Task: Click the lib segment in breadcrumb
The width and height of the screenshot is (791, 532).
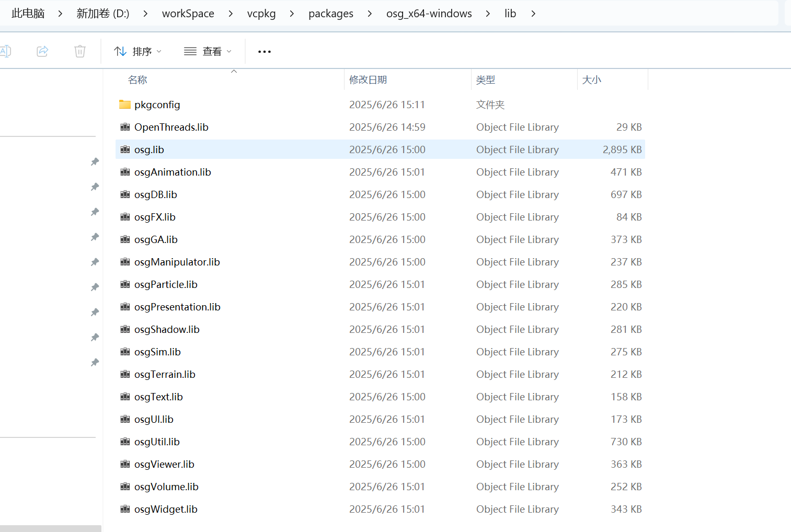Action: (x=510, y=14)
